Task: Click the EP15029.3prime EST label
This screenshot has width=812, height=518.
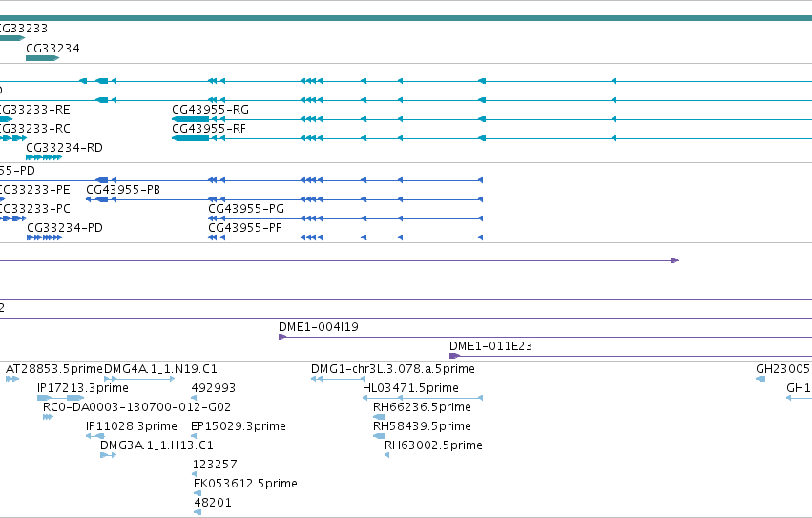Action: click(x=239, y=426)
